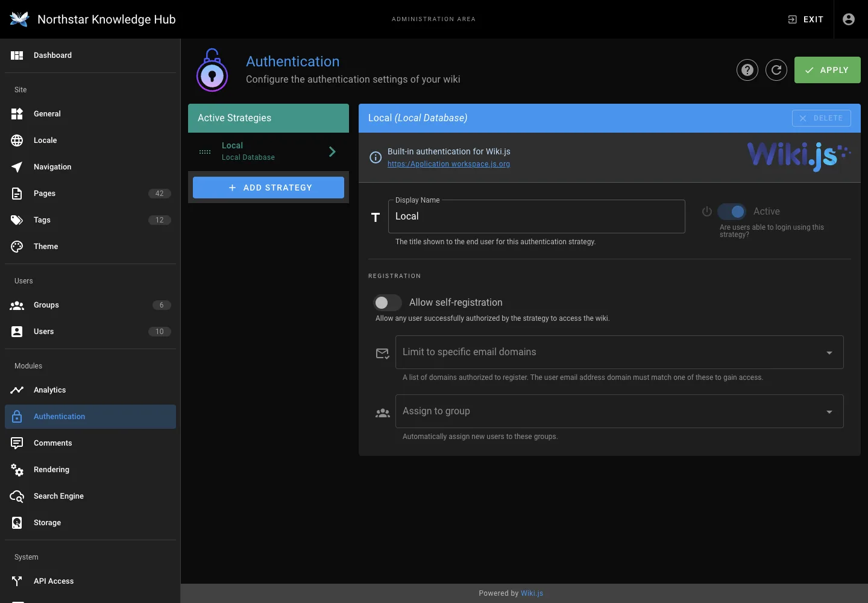Click the Northstar Knowledge Hub logo icon
Viewport: 868px width, 603px height.
point(19,19)
